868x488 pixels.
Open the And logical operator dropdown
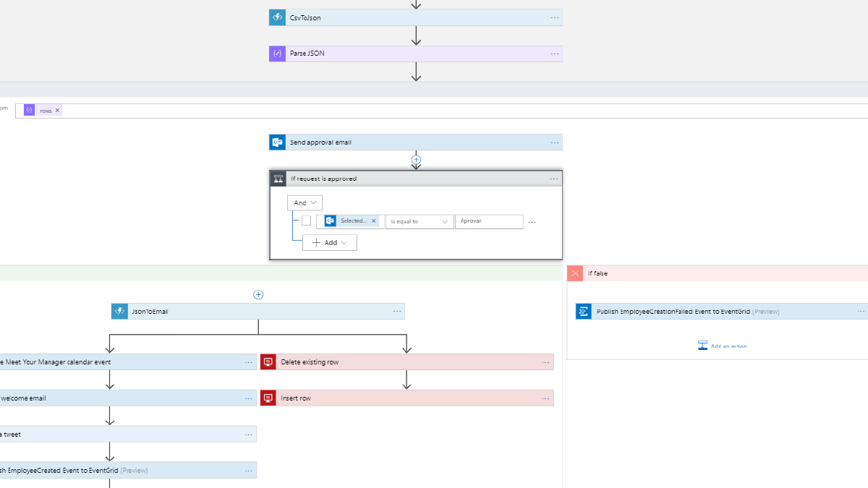click(305, 203)
